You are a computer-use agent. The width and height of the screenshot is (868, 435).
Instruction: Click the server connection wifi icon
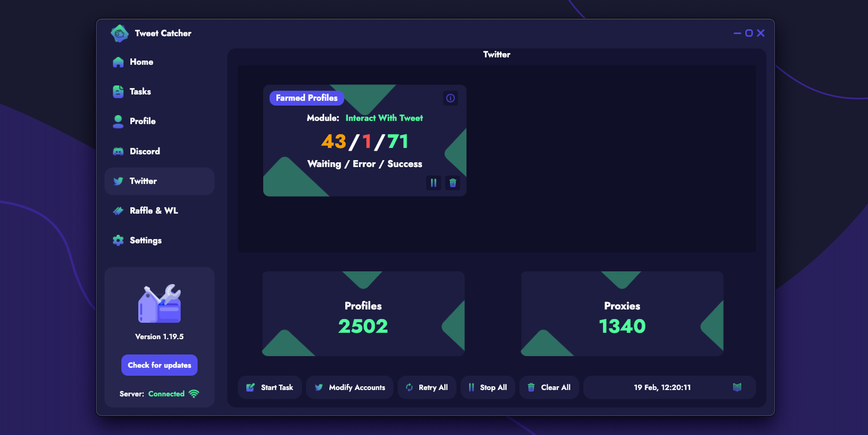coord(194,394)
